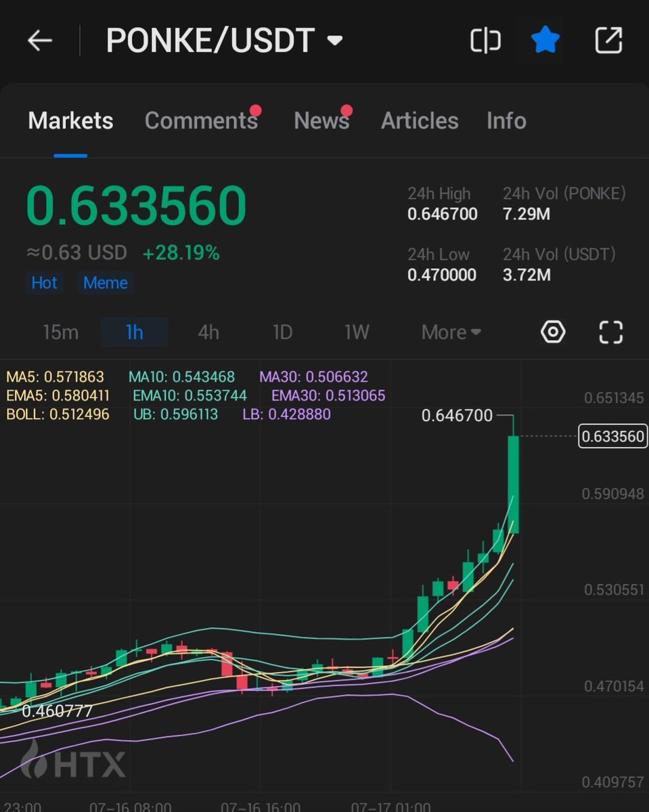Tap the 0.590948 price axis label
The height and width of the screenshot is (812, 649).
point(613,494)
